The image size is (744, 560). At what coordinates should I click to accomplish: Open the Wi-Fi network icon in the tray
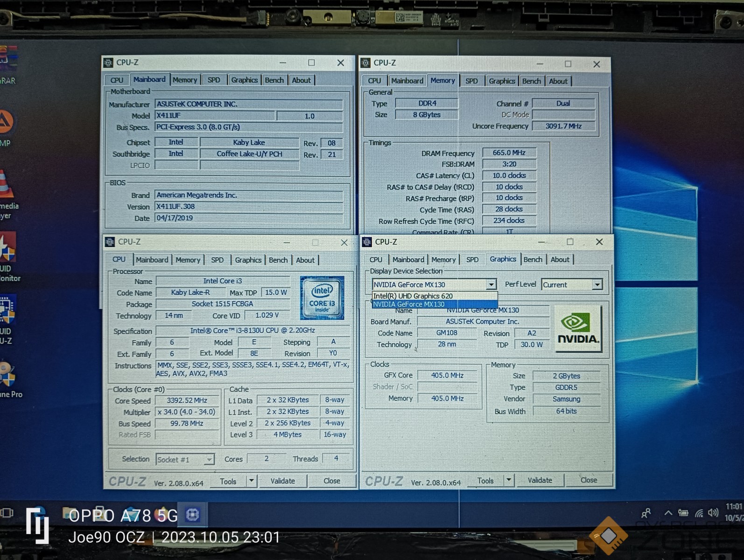coord(699,513)
